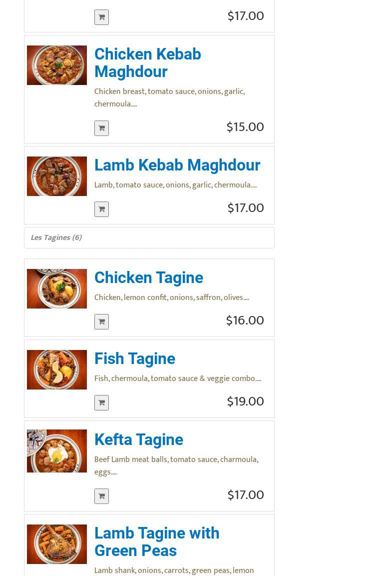Open the Lamb Kebab Maghdour item
The image size is (392, 576).
coord(177,165)
